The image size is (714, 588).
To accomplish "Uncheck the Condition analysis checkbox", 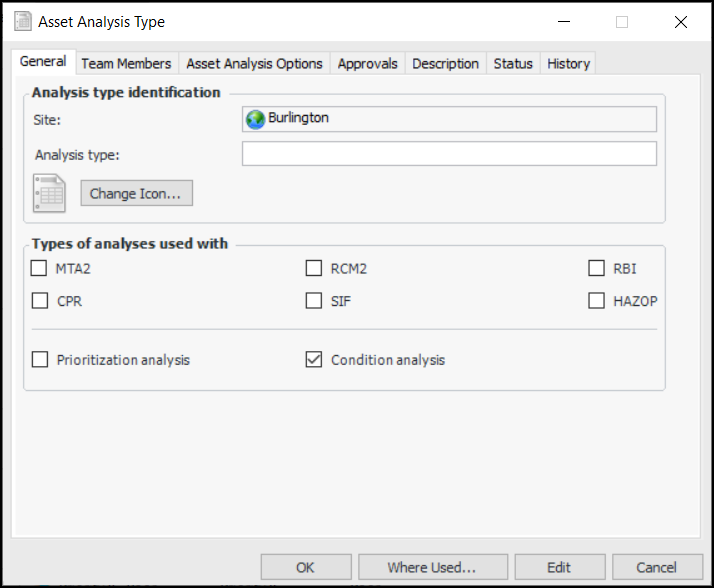I will pyautogui.click(x=314, y=359).
